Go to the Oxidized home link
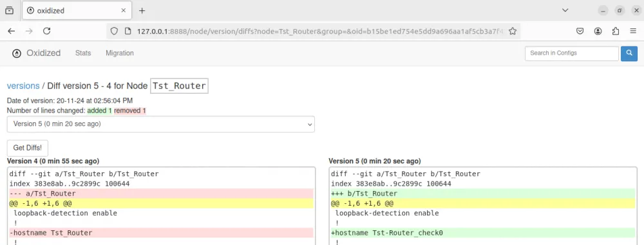This screenshot has height=245, width=644. (44, 53)
